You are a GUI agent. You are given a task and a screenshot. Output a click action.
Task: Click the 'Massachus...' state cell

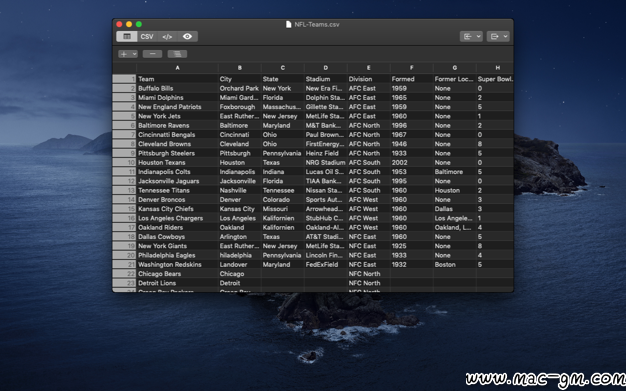click(283, 107)
